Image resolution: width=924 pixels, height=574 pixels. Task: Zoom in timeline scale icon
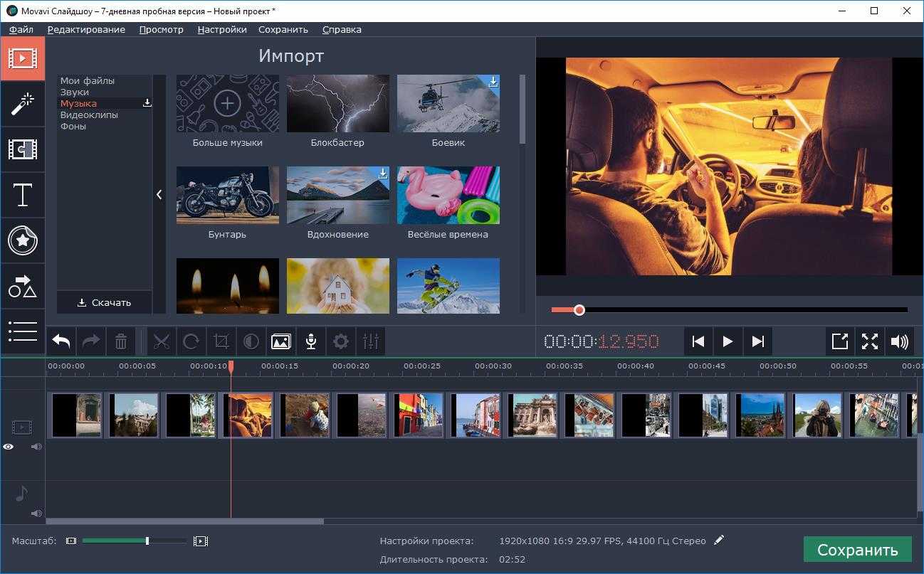pyautogui.click(x=201, y=541)
